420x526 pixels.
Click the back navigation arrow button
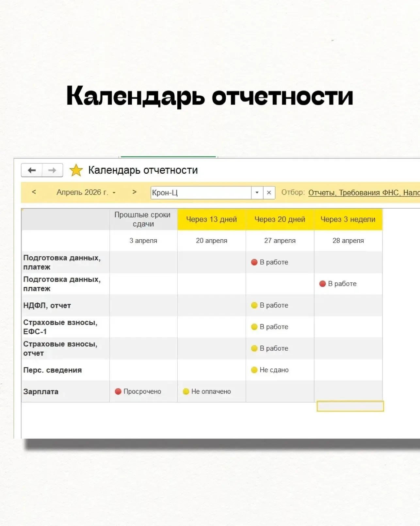pos(32,170)
